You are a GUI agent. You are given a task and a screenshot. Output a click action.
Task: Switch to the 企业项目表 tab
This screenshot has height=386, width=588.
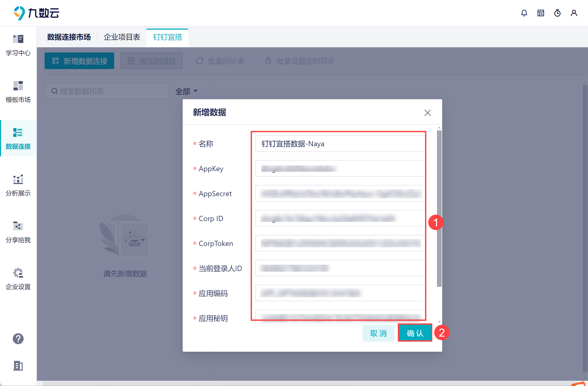[x=122, y=37]
